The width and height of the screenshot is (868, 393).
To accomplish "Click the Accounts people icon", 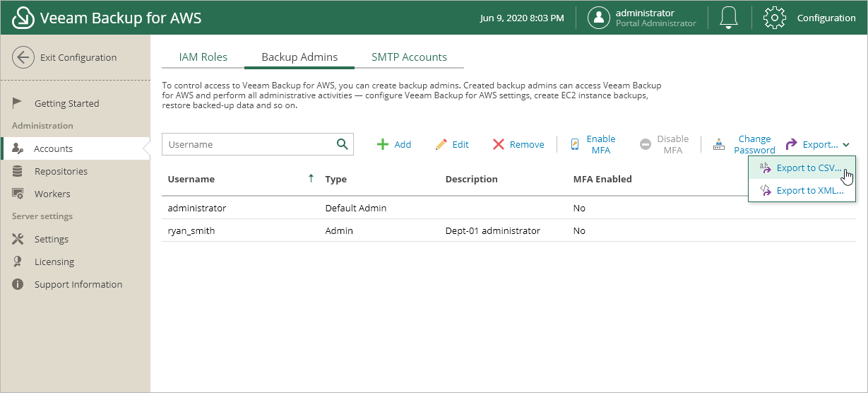I will pyautogui.click(x=19, y=148).
